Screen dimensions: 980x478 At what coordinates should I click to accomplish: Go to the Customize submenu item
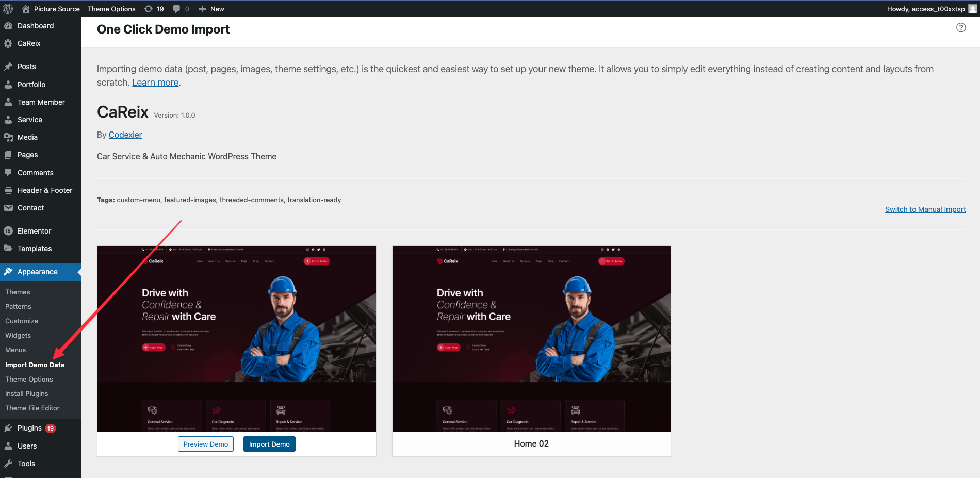point(22,321)
